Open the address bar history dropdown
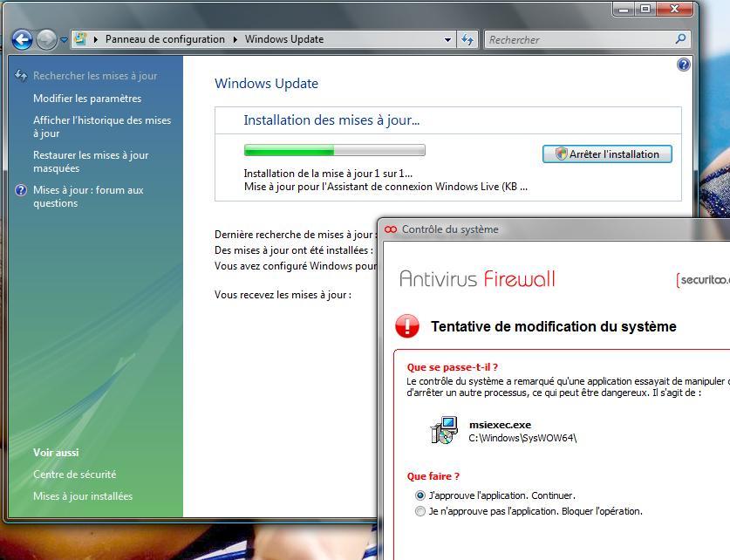Image resolution: width=730 pixels, height=560 pixels. pos(447,39)
